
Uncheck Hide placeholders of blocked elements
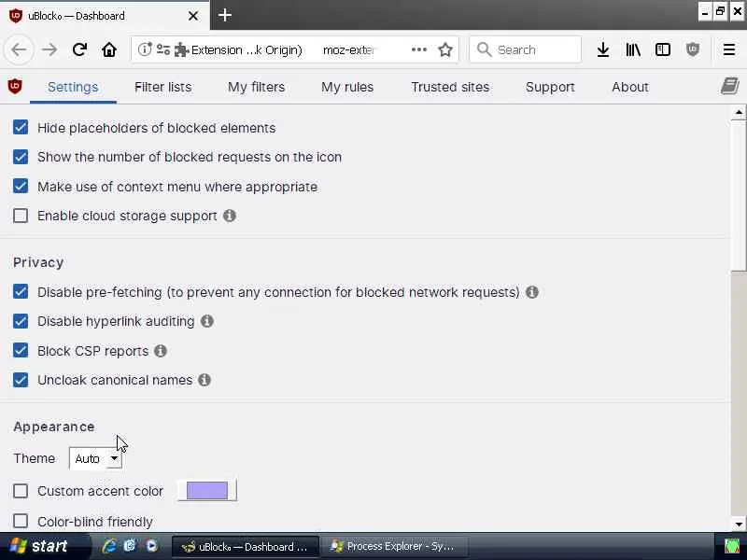(x=21, y=127)
